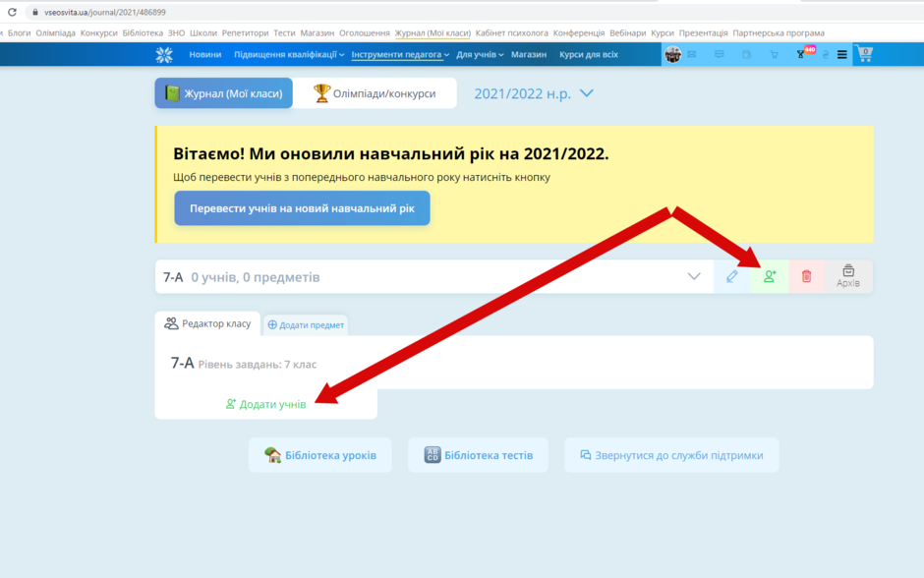Open the user profile avatar
Screen dimensions: 924x578
tap(672, 54)
